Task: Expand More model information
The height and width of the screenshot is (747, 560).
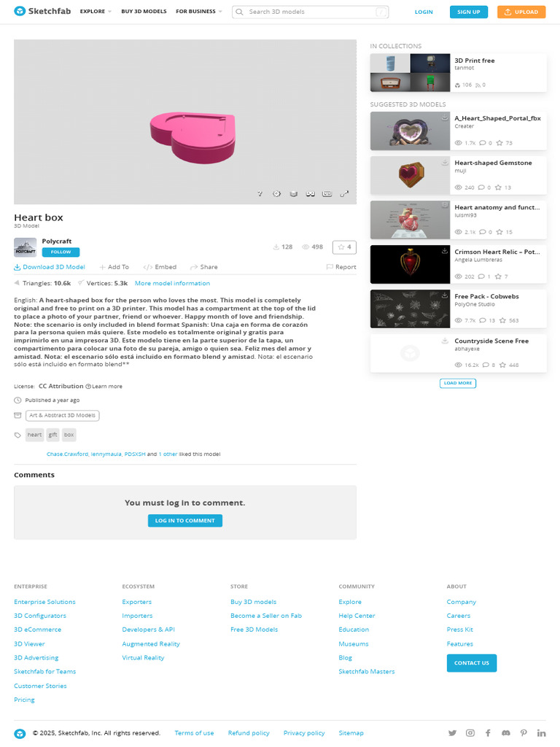Action: click(x=172, y=284)
